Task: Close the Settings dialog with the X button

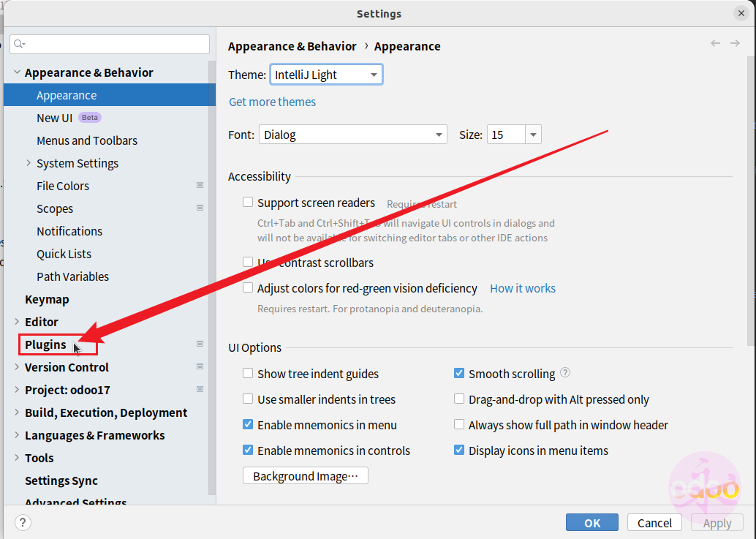Action: tap(741, 13)
